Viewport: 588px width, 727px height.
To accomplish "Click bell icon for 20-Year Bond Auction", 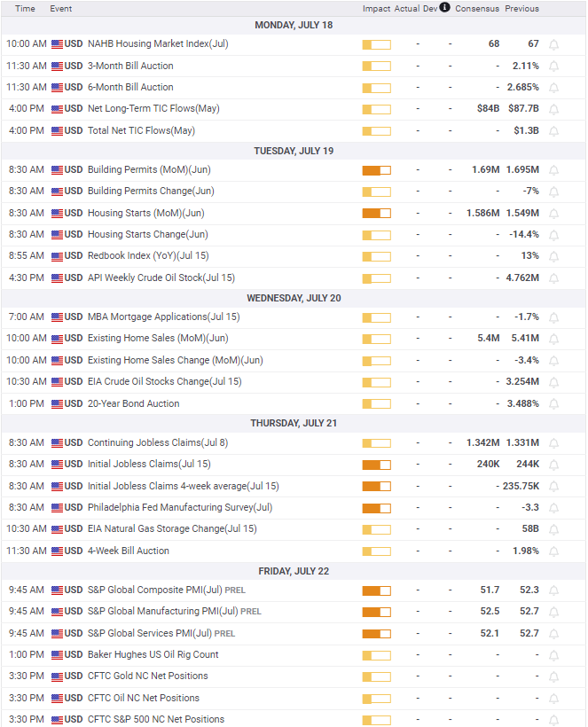I will 553,403.
